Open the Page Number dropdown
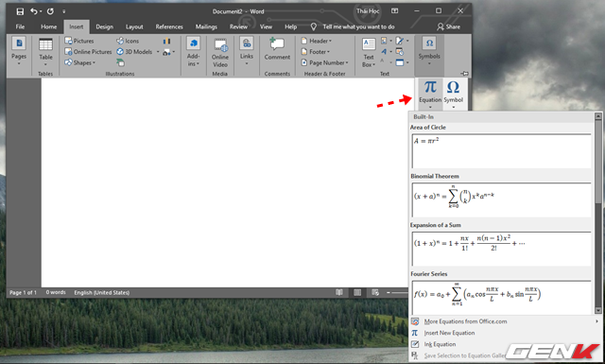Image resolution: width=605 pixels, height=364 pixels. click(x=324, y=62)
